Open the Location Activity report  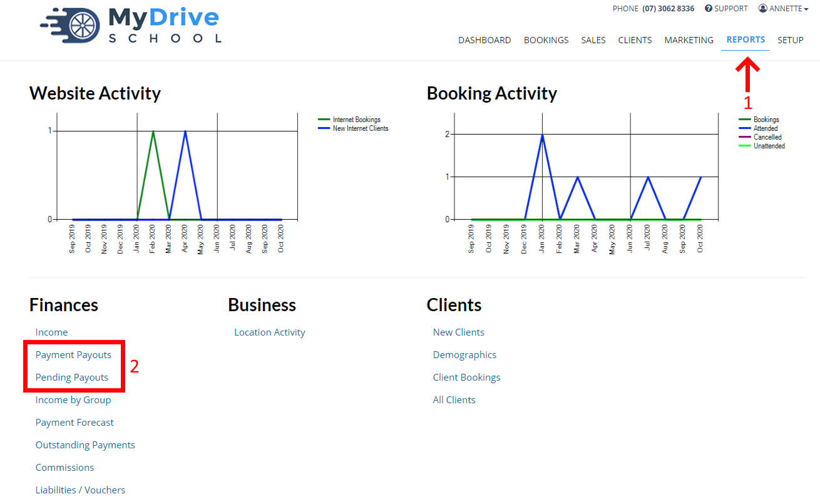pos(270,332)
